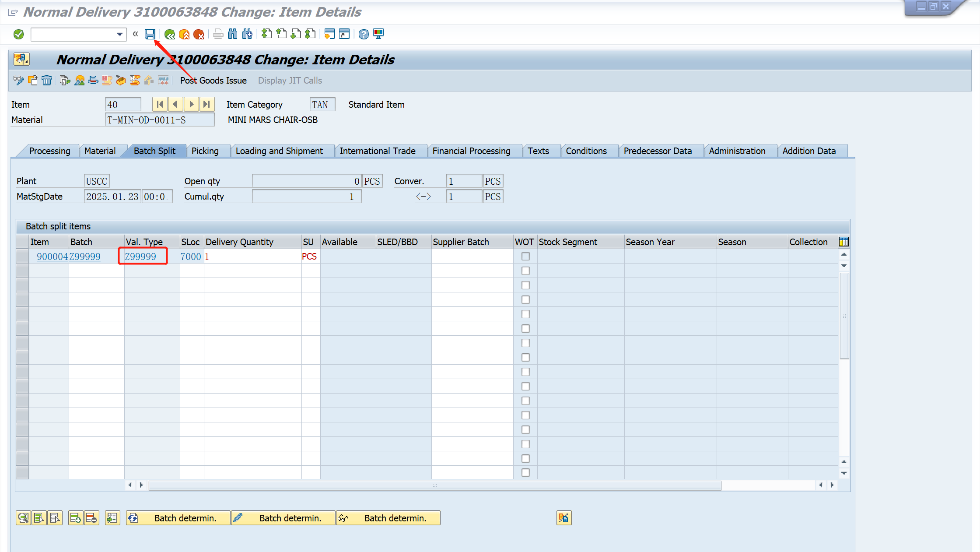Go to next item arrow button
Image resolution: width=980 pixels, height=552 pixels.
tap(191, 104)
